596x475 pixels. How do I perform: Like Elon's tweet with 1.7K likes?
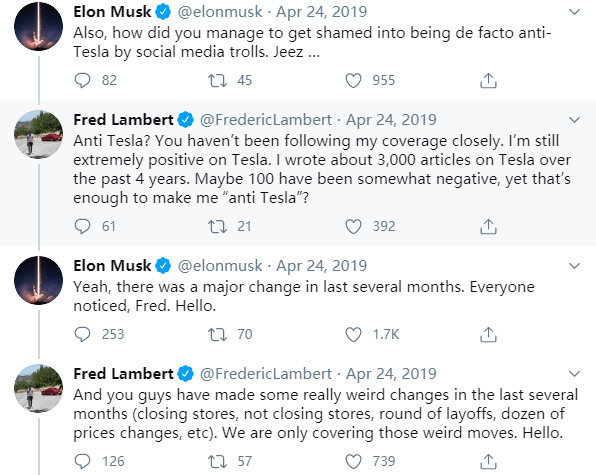[353, 334]
